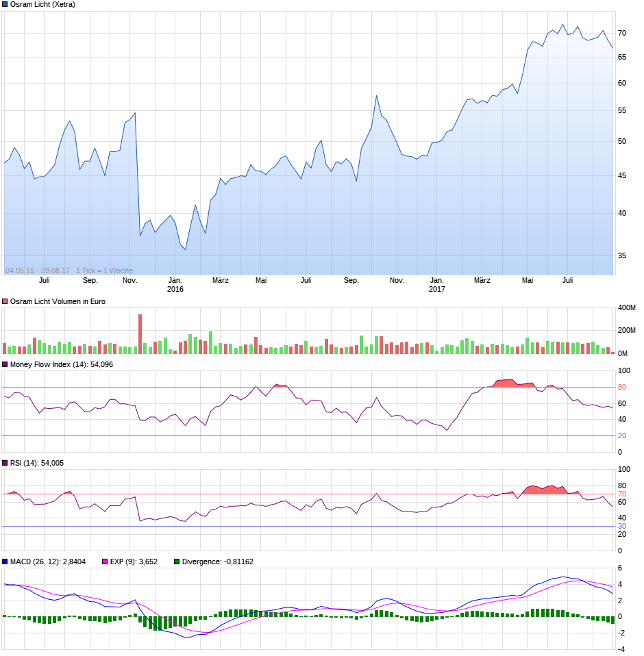Click the price peak near October 2016

[x=377, y=97]
